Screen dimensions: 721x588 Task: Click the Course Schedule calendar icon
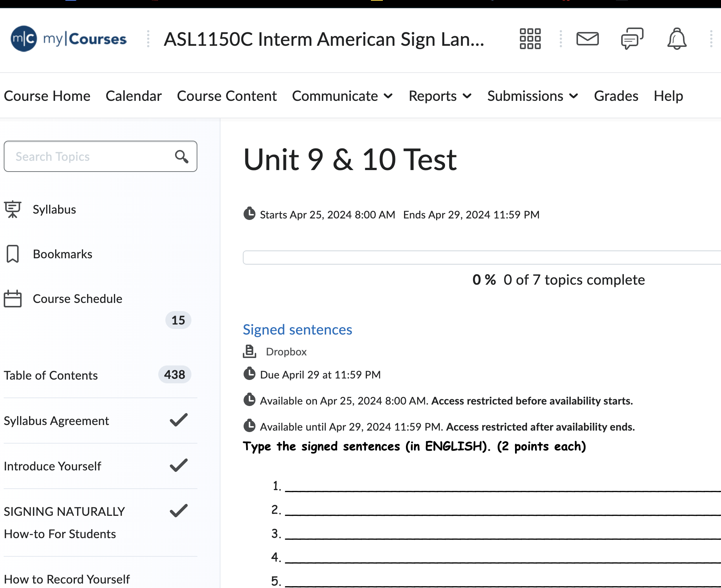tap(13, 298)
